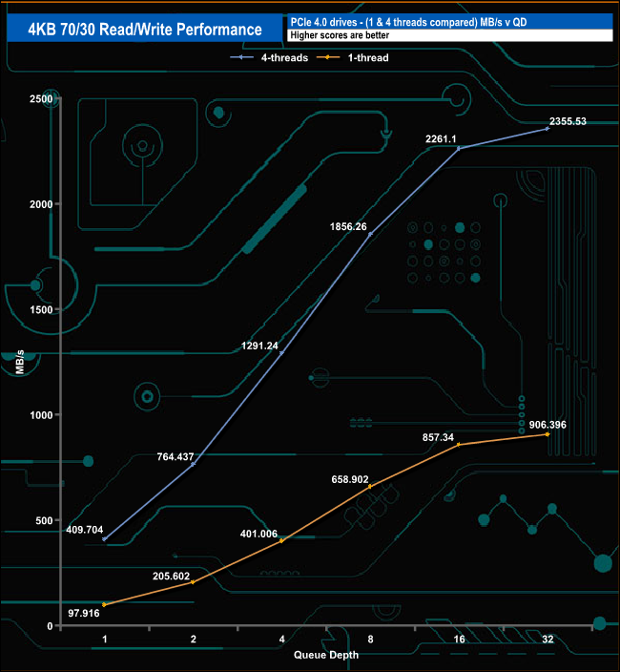Click the x-axis label 2
620x672 pixels.
pos(193,639)
